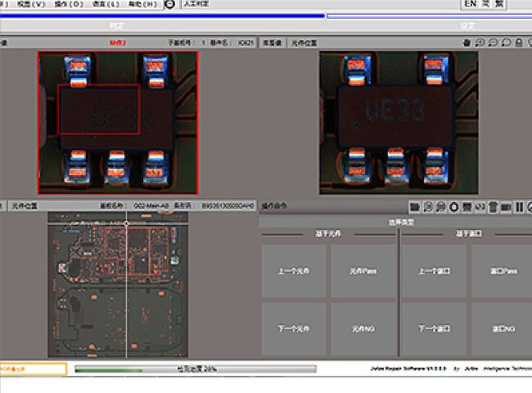
Task: Click the first magnifier icon in operation toolbar
Action: tap(428, 206)
